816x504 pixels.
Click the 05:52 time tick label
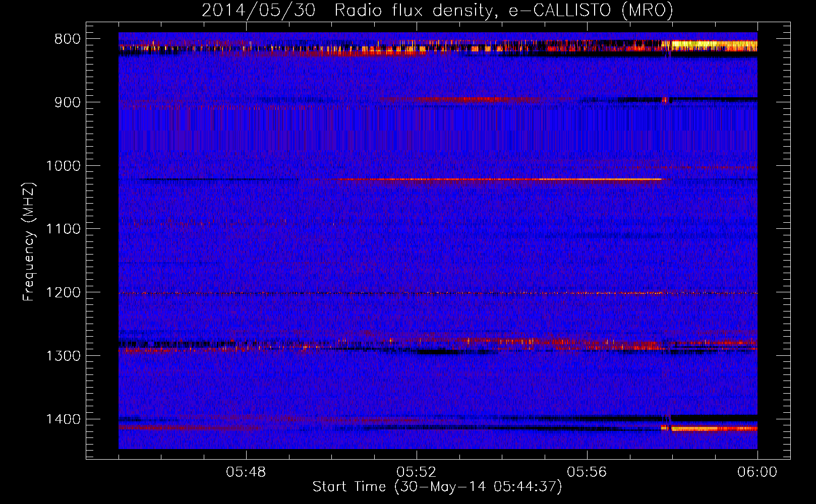417,472
